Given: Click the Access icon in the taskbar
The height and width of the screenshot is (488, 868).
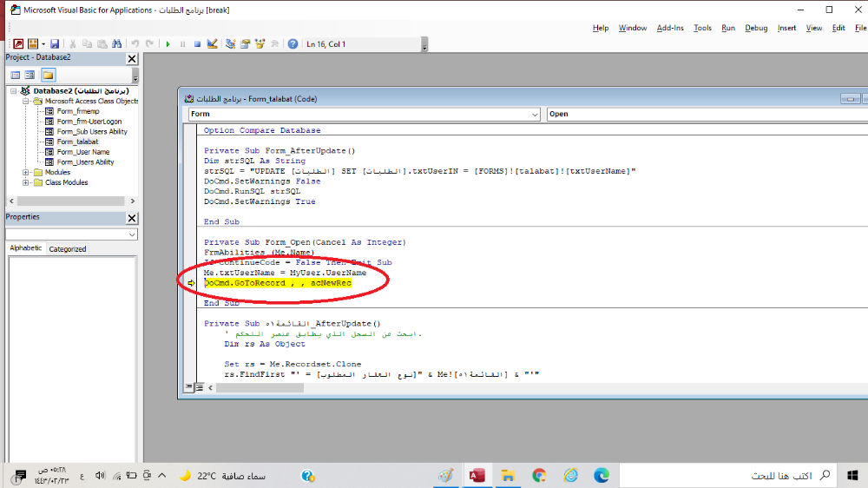Looking at the screenshot, I should tap(477, 475).
